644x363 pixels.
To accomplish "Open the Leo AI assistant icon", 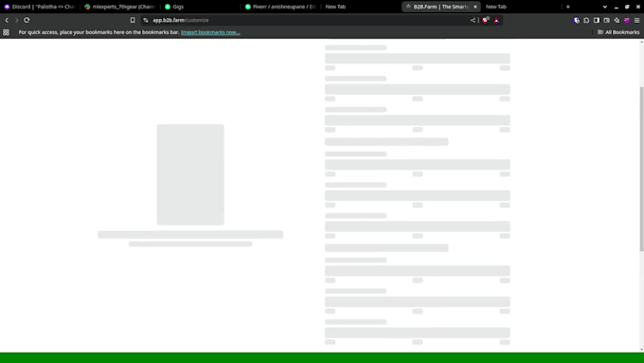I will click(617, 20).
